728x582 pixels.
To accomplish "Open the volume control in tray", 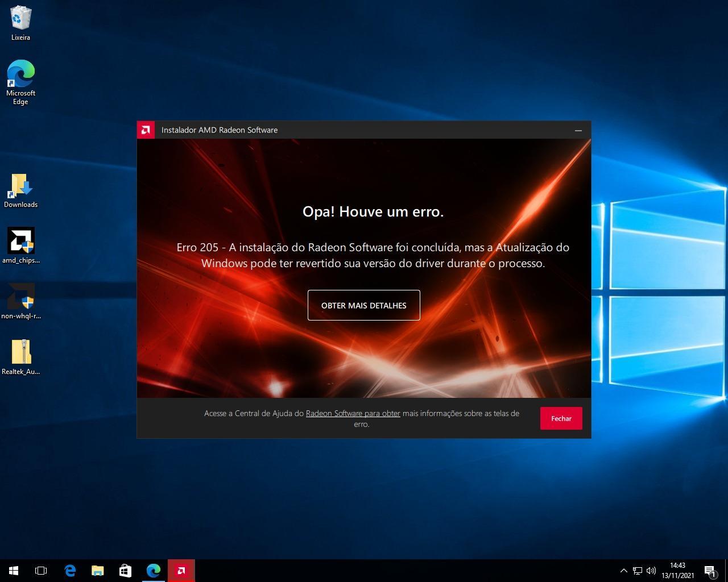I will pos(651,571).
